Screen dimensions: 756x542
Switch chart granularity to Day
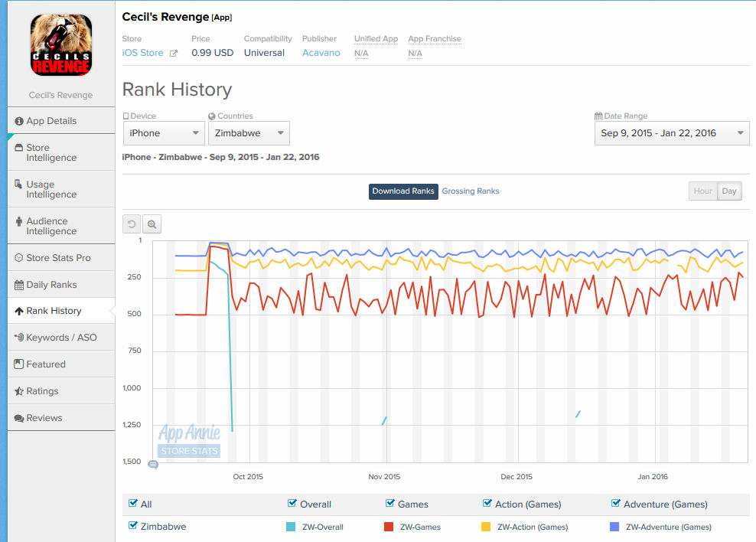point(729,191)
